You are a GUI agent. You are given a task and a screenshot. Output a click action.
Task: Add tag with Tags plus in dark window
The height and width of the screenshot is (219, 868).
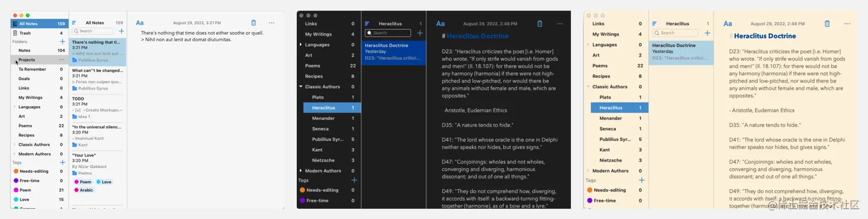point(354,180)
